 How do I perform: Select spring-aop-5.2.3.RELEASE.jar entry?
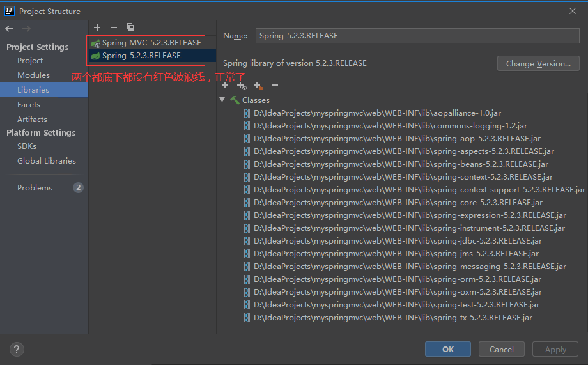[397, 139]
